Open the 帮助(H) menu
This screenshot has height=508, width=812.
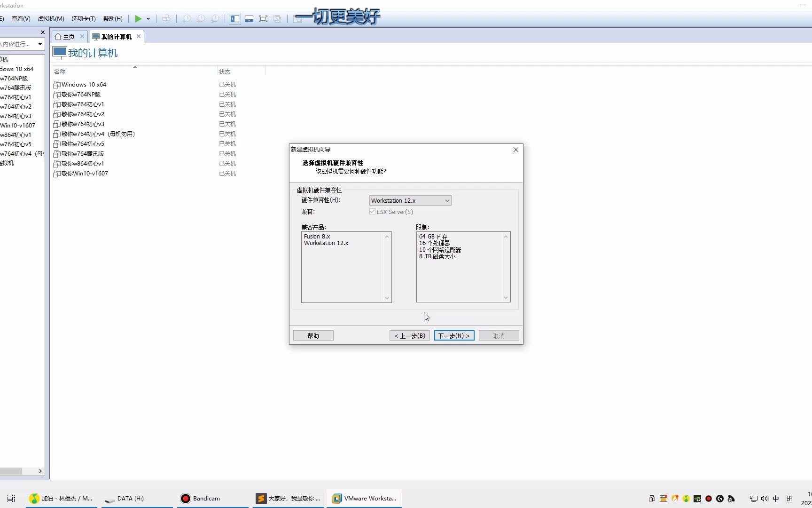coord(113,19)
